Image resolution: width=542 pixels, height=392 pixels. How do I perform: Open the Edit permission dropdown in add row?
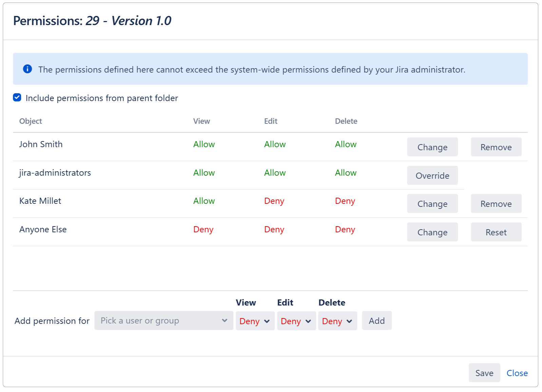pyautogui.click(x=296, y=321)
